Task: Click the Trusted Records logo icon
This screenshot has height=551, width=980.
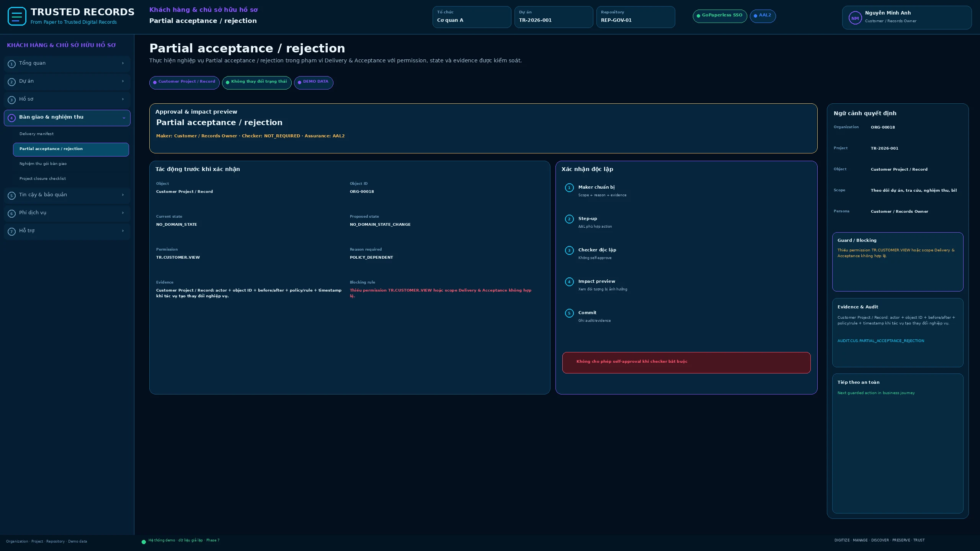Action: (x=17, y=16)
